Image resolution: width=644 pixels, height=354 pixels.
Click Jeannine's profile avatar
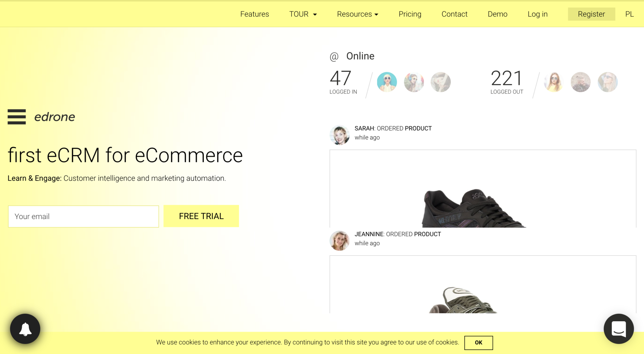339,240
